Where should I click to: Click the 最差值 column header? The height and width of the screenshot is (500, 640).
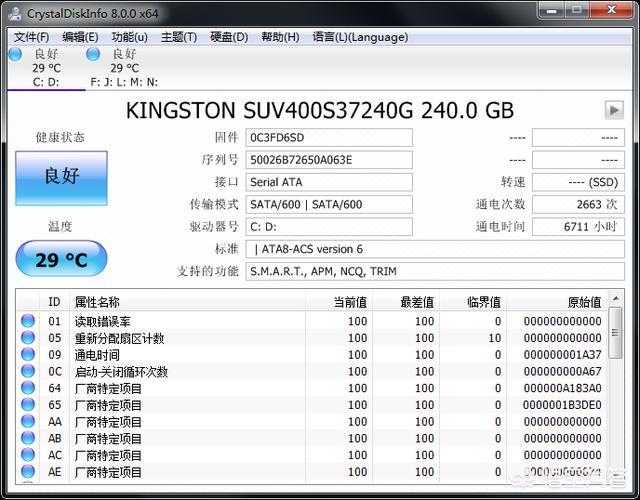pos(406,302)
